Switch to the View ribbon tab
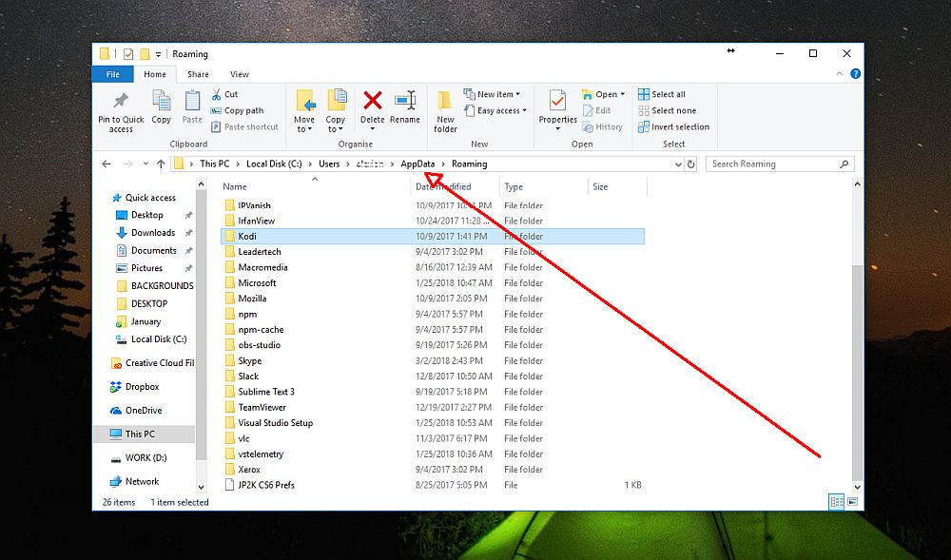 point(239,74)
